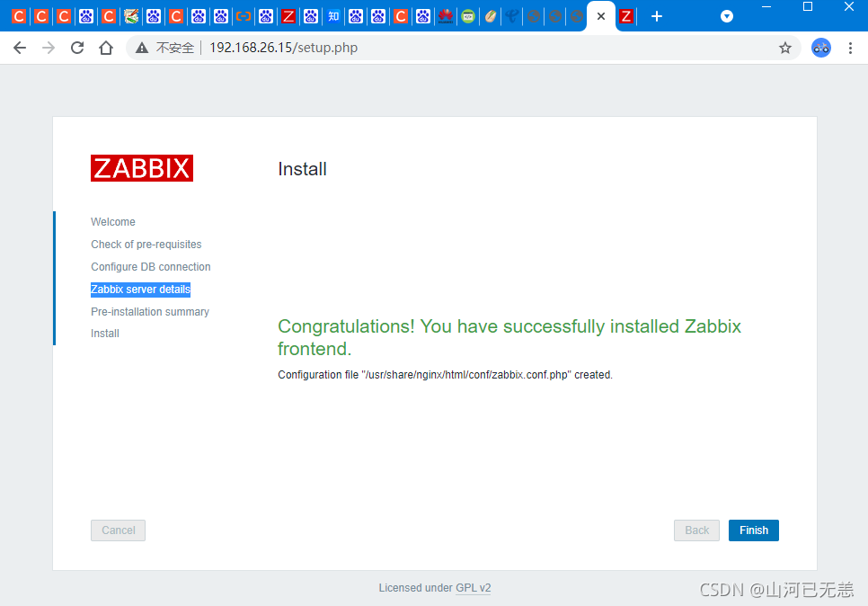
Task: Switch to the colorful pencil icon tab
Action: point(131,16)
